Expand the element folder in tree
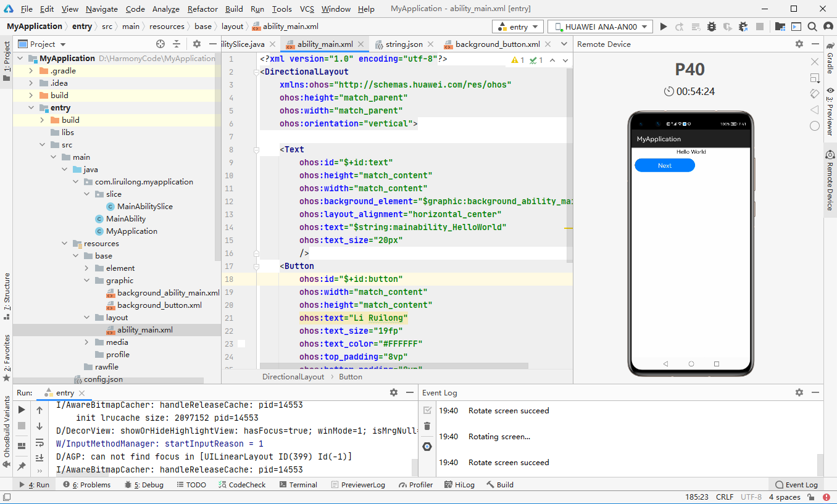837x504 pixels. pyautogui.click(x=86, y=268)
